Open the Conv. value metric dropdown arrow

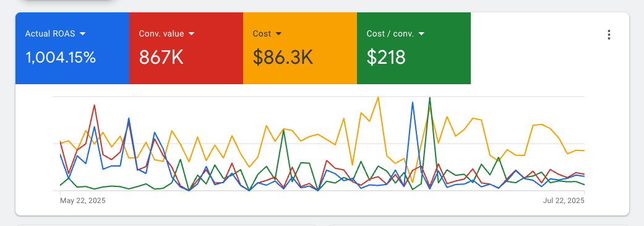(191, 33)
